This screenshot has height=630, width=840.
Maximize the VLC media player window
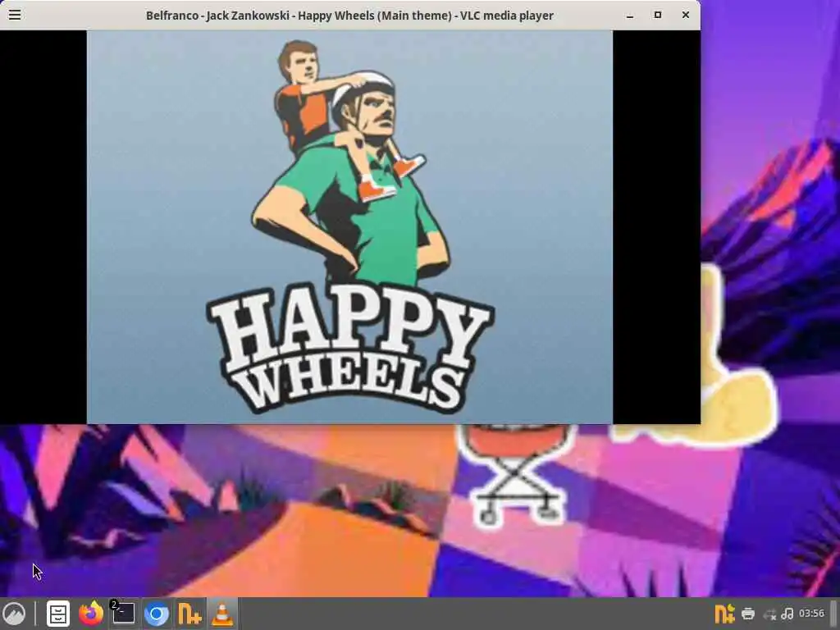(x=658, y=15)
